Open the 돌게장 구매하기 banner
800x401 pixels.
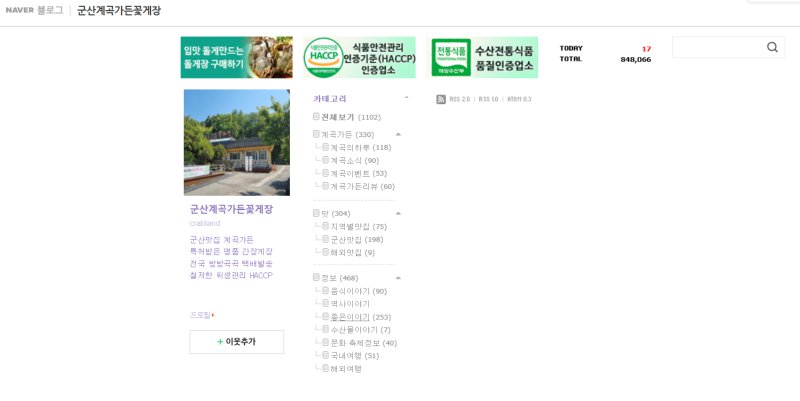pos(237,57)
